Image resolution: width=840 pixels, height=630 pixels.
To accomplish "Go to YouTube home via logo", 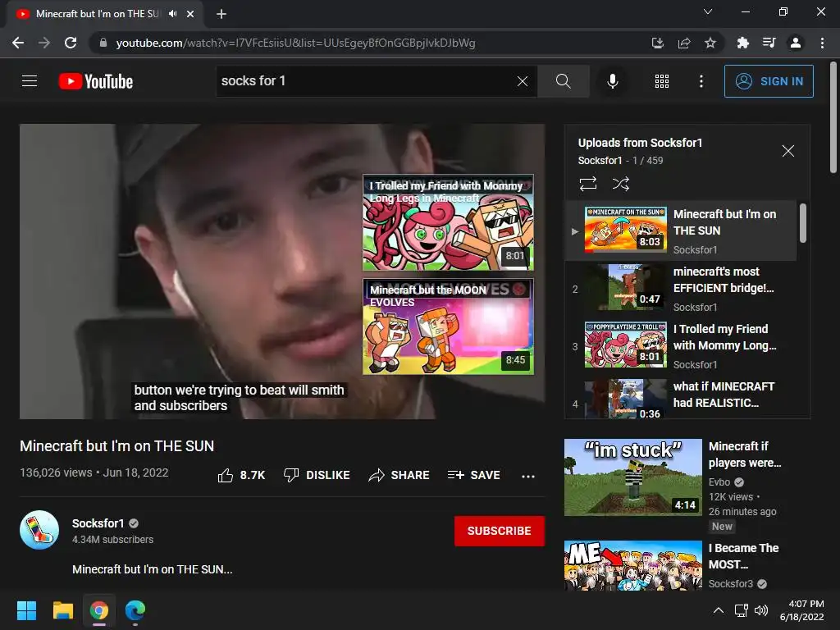I will (x=96, y=81).
